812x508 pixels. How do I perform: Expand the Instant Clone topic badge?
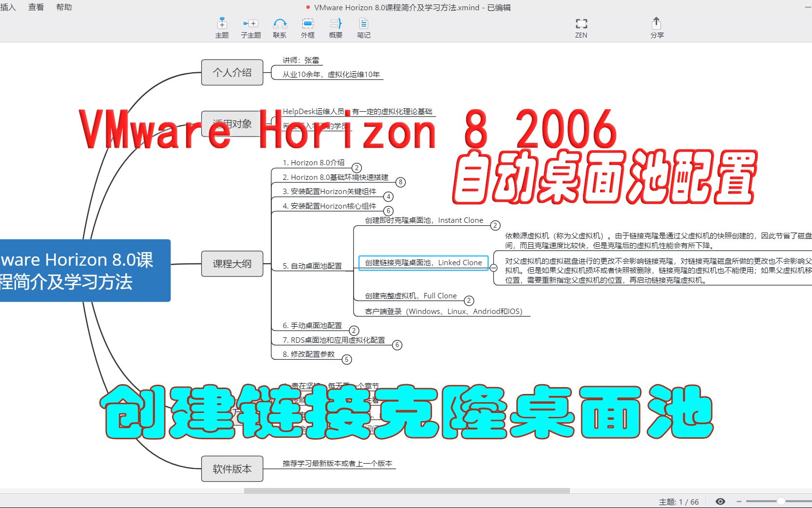coord(495,225)
